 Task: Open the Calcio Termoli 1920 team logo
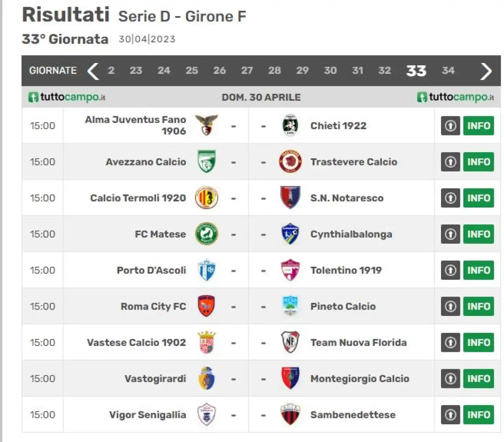[x=207, y=198]
